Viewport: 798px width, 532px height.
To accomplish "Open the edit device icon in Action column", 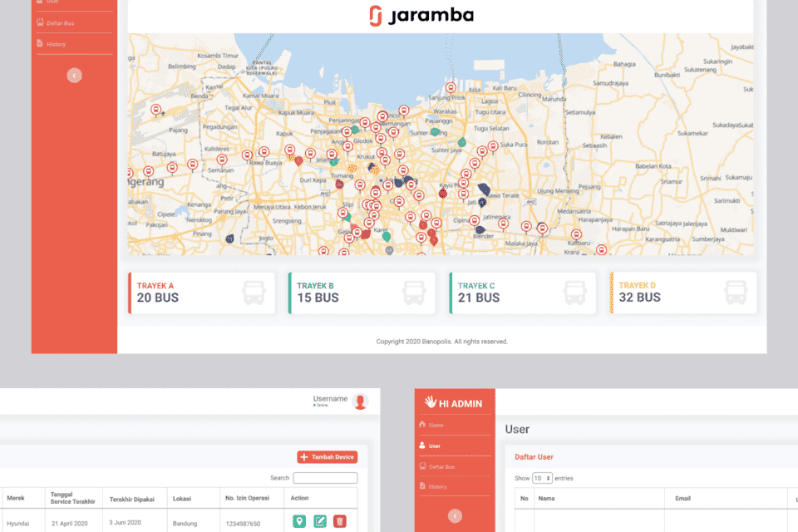I will coord(320,521).
